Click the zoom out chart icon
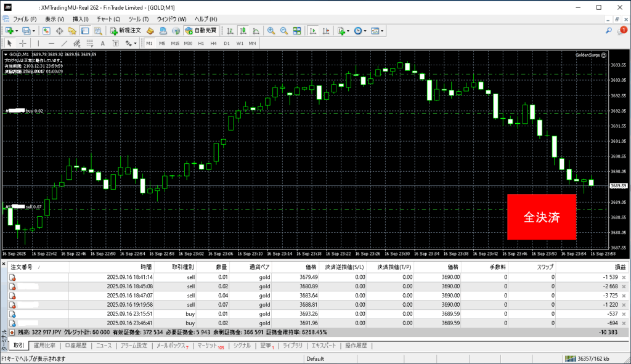The height and width of the screenshot is (364, 631). [x=283, y=31]
